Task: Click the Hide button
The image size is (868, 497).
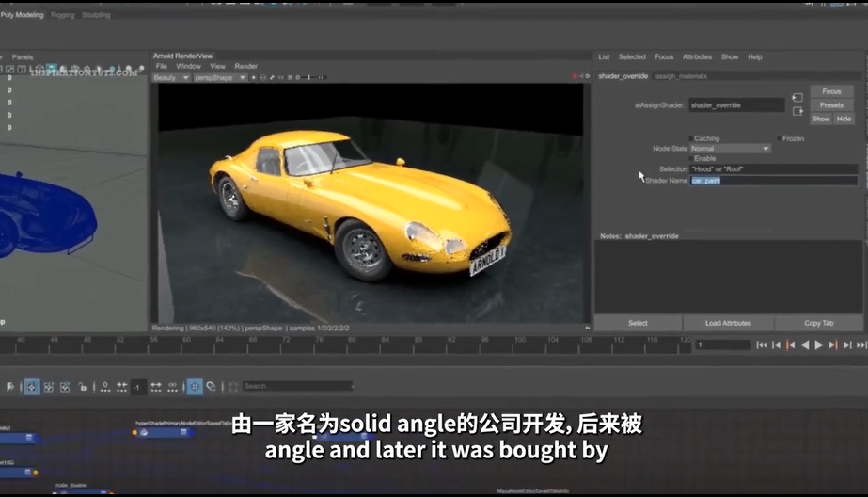Action: (844, 120)
